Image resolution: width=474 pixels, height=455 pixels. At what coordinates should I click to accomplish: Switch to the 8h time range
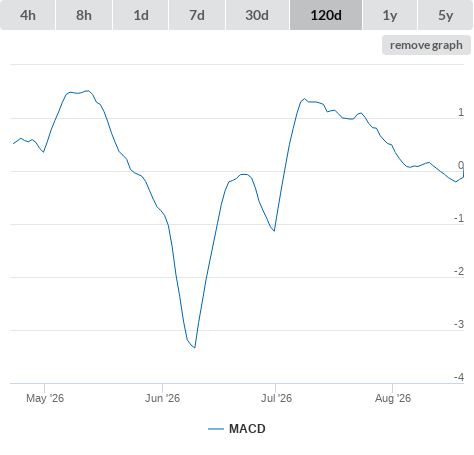(84, 15)
